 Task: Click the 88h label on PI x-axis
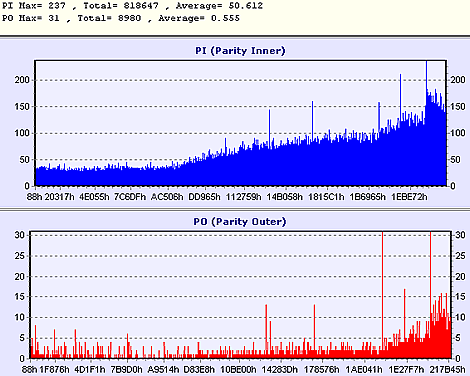[x=34, y=197]
